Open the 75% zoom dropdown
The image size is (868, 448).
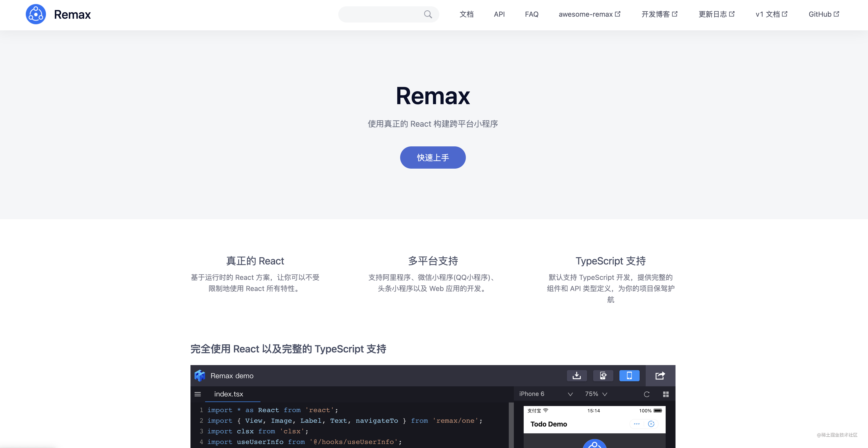[596, 394]
